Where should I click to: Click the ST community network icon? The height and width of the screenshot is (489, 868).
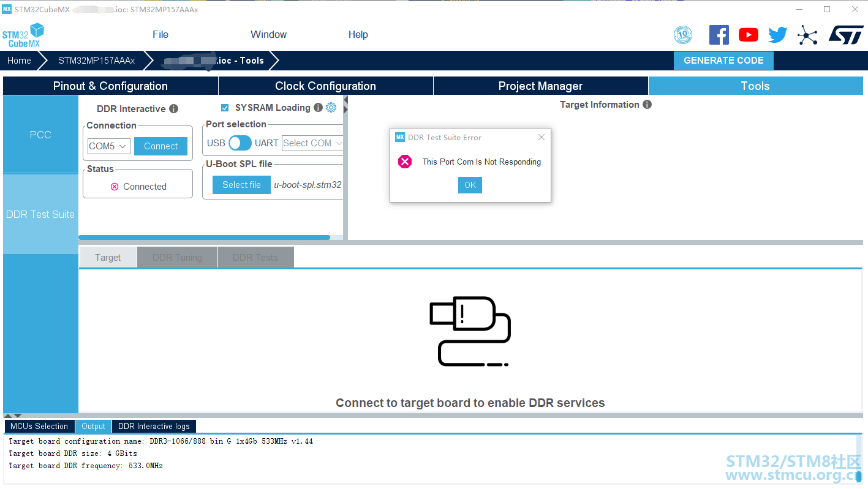(807, 35)
